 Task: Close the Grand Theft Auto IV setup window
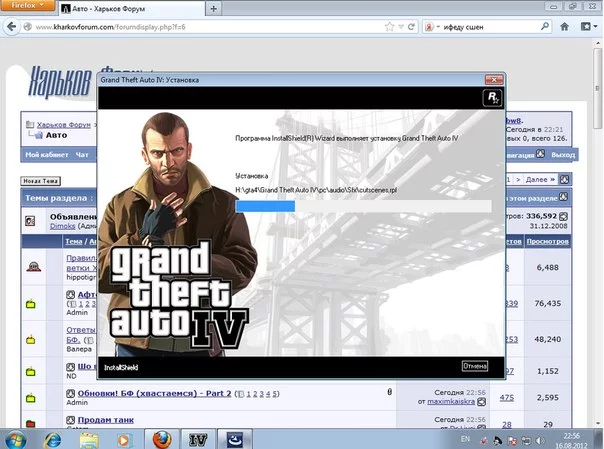(494, 80)
